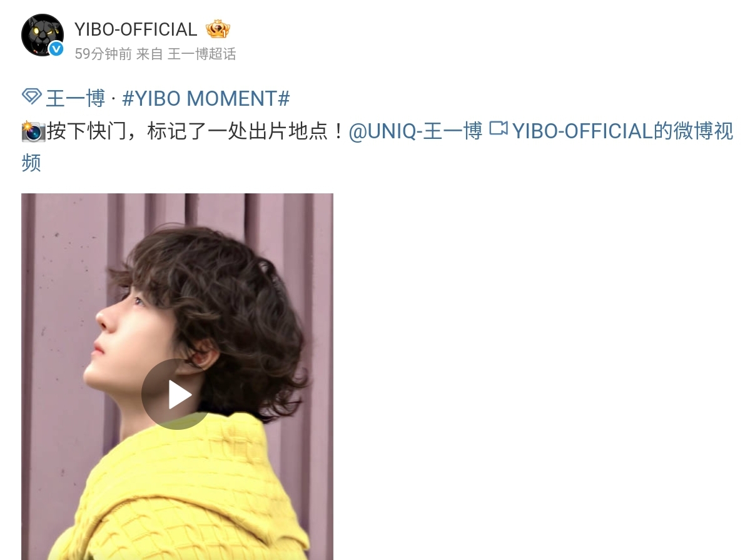Open YIBO-OFFICIAL的微博视频 link

pos(622,131)
